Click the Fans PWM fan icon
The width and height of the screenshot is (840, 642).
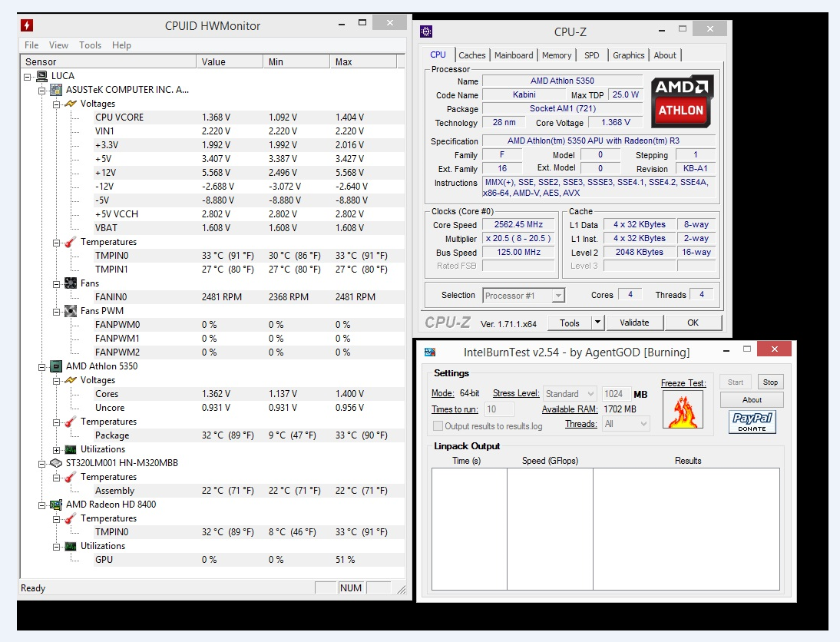pyautogui.click(x=71, y=311)
